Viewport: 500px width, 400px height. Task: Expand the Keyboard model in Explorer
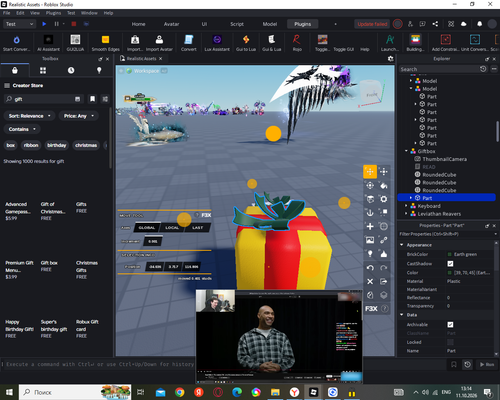(x=406, y=206)
